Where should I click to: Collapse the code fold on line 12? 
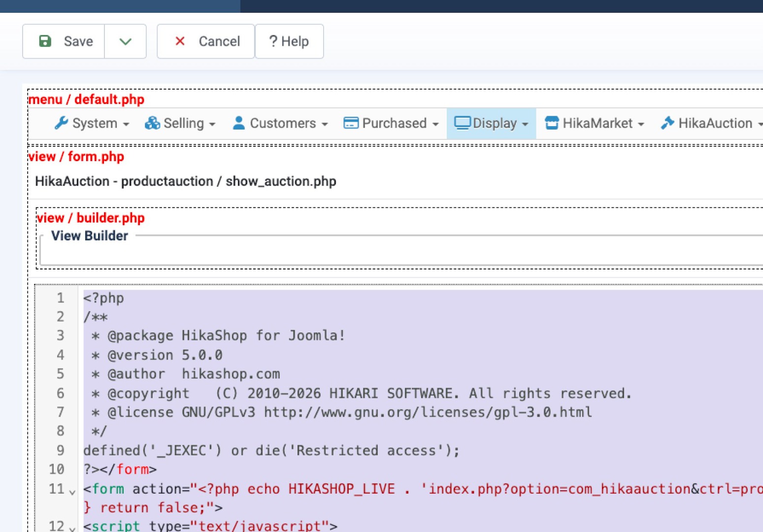(x=72, y=529)
